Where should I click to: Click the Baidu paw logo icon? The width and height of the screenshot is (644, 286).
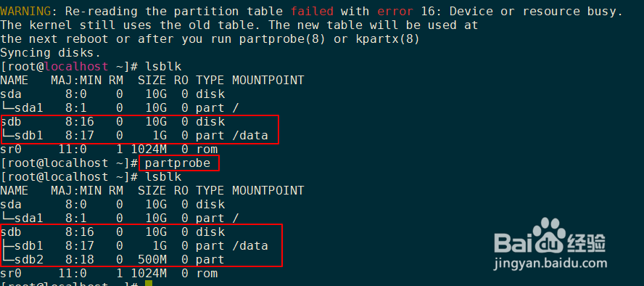pyautogui.click(x=548, y=235)
